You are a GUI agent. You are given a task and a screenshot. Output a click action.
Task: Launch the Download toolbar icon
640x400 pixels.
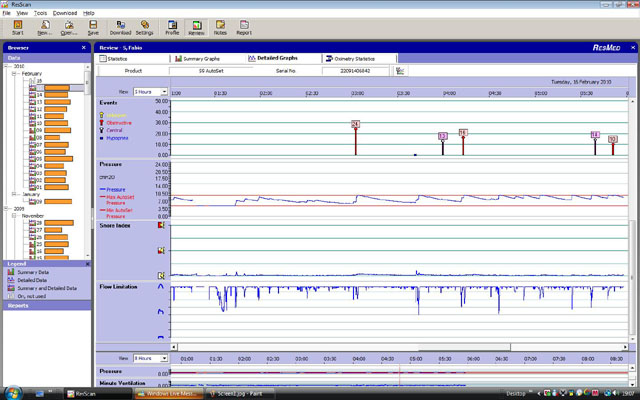coord(120,28)
